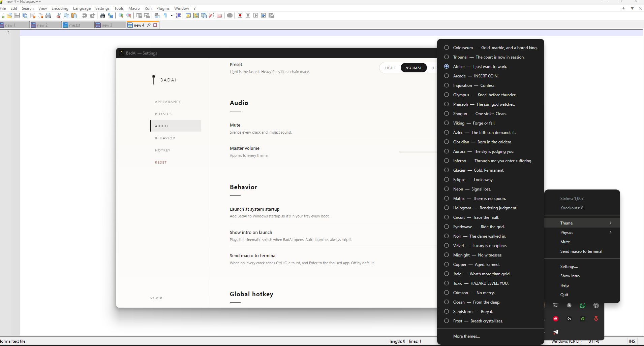This screenshot has width=644, height=346.
Task: Click the Copy toolbar icon
Action: [66, 15]
